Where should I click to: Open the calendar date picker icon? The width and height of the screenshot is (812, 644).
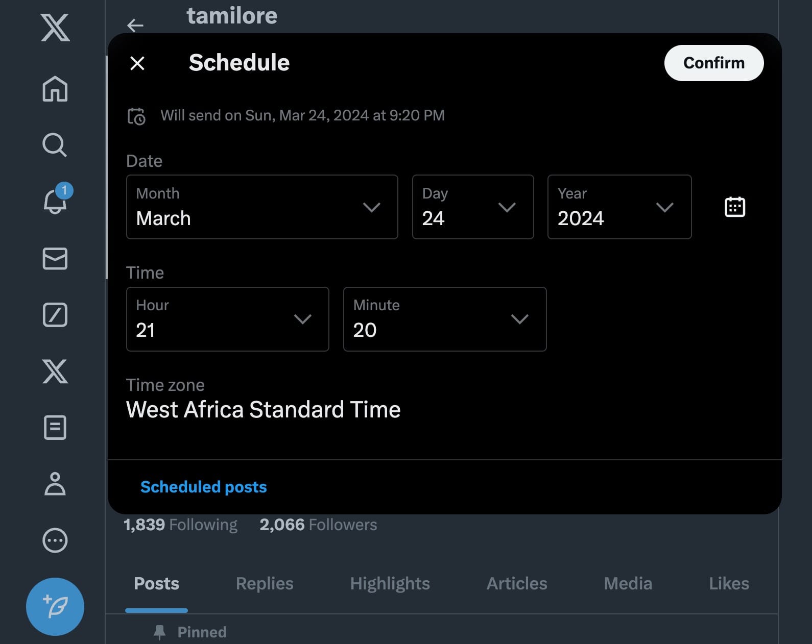click(x=735, y=207)
